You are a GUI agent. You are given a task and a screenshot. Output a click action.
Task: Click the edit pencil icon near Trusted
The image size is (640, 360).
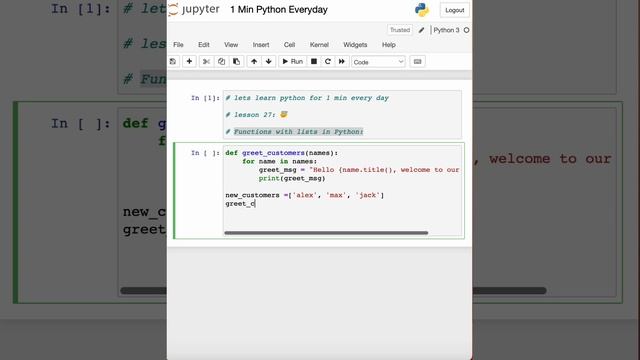point(421,30)
